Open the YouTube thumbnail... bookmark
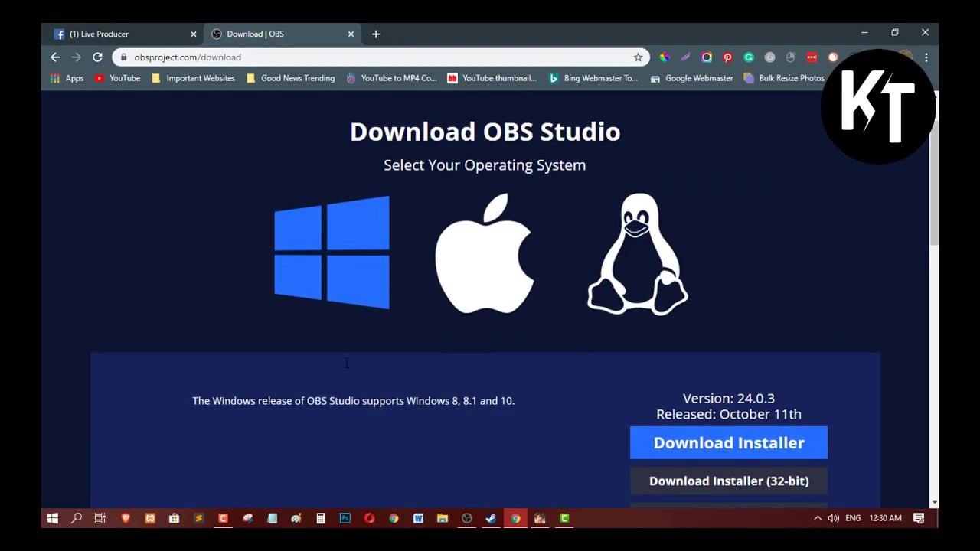 click(492, 78)
